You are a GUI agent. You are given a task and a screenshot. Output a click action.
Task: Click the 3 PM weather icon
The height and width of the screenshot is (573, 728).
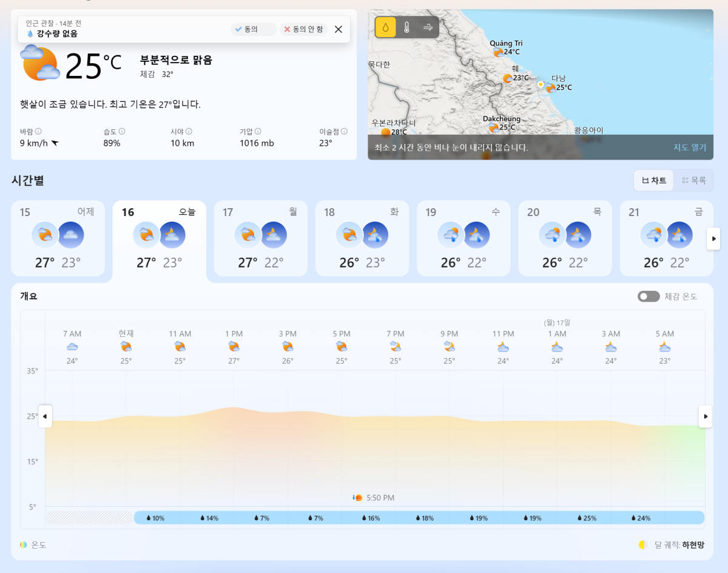pyautogui.click(x=288, y=347)
